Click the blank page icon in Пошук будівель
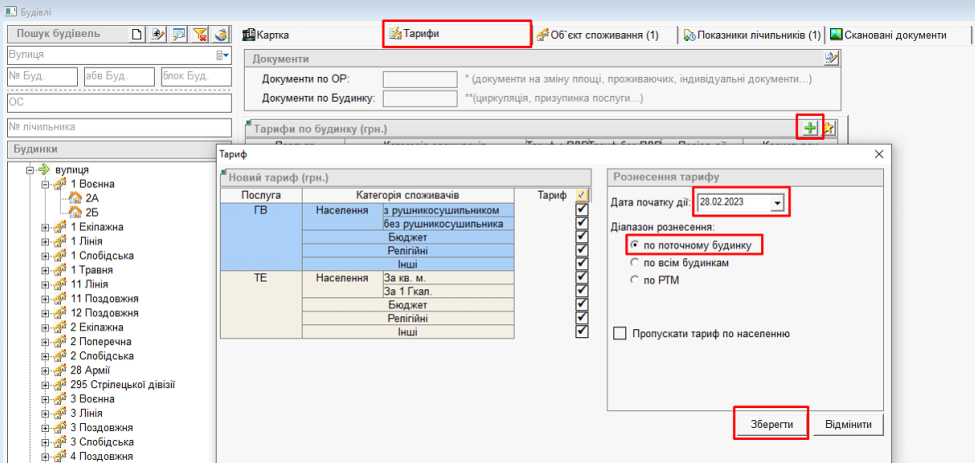This screenshot has width=975, height=463. pyautogui.click(x=138, y=34)
